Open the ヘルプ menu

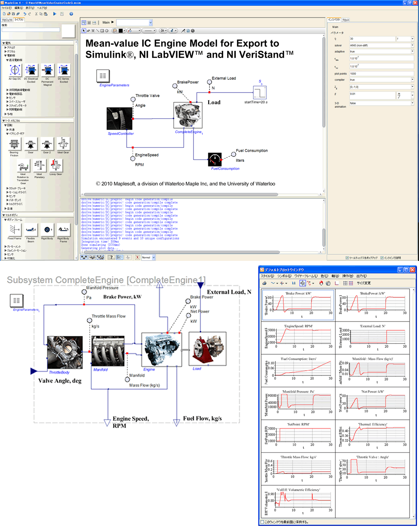point(42,8)
